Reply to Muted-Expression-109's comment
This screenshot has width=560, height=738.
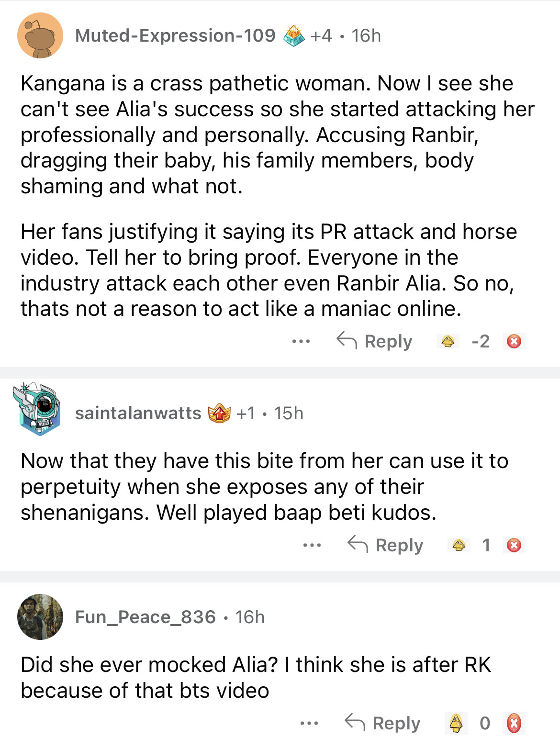(x=374, y=341)
